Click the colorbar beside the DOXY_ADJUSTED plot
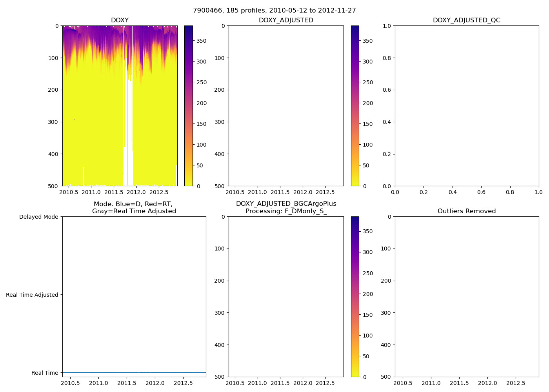This screenshot has height=392, width=549. (354, 106)
